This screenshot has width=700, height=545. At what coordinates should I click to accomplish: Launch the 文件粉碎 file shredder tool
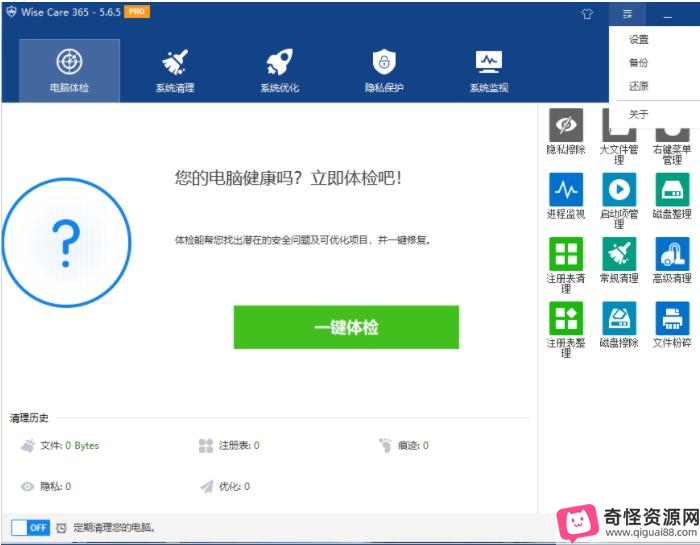(672, 319)
